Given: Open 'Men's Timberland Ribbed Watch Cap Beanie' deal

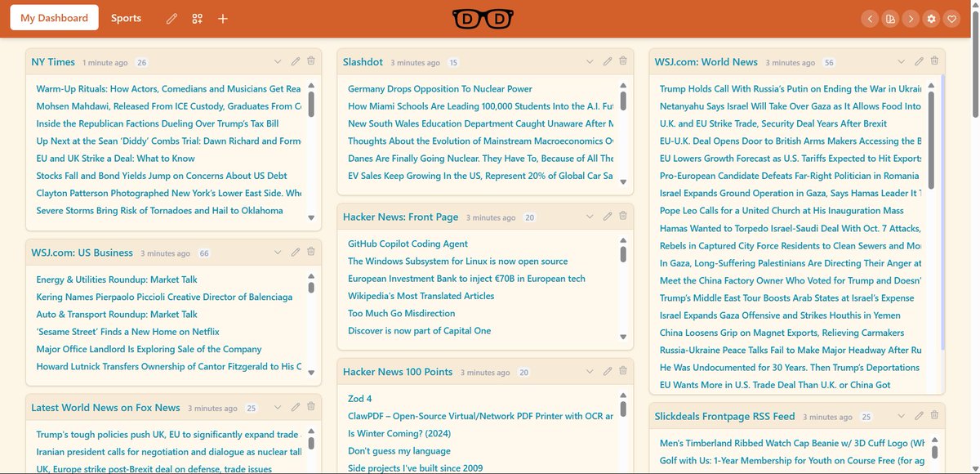Looking at the screenshot, I should tap(791, 444).
